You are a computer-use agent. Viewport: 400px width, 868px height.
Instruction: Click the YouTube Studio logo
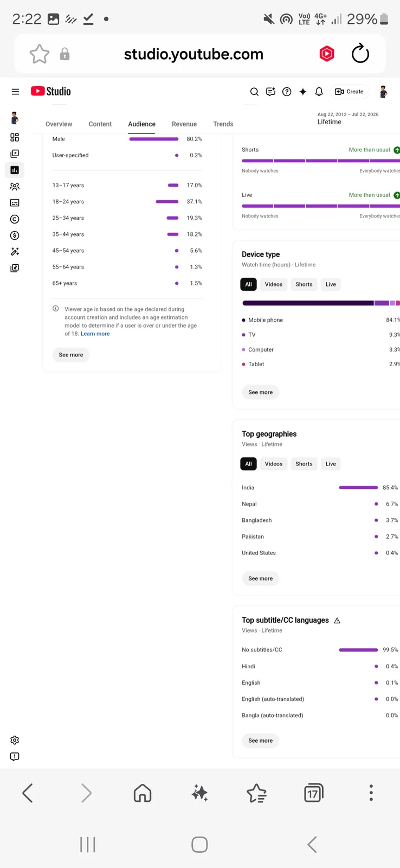(x=51, y=91)
